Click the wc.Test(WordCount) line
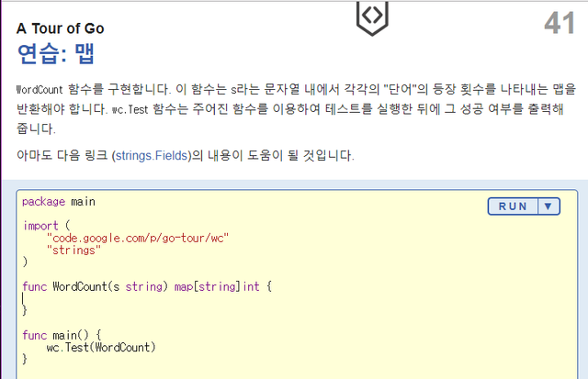 click(x=101, y=348)
